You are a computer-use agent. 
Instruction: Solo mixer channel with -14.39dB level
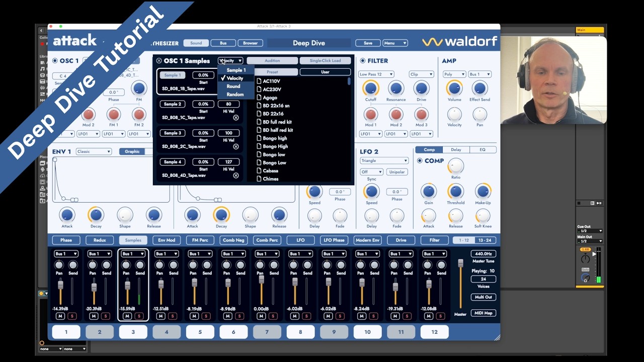72,316
